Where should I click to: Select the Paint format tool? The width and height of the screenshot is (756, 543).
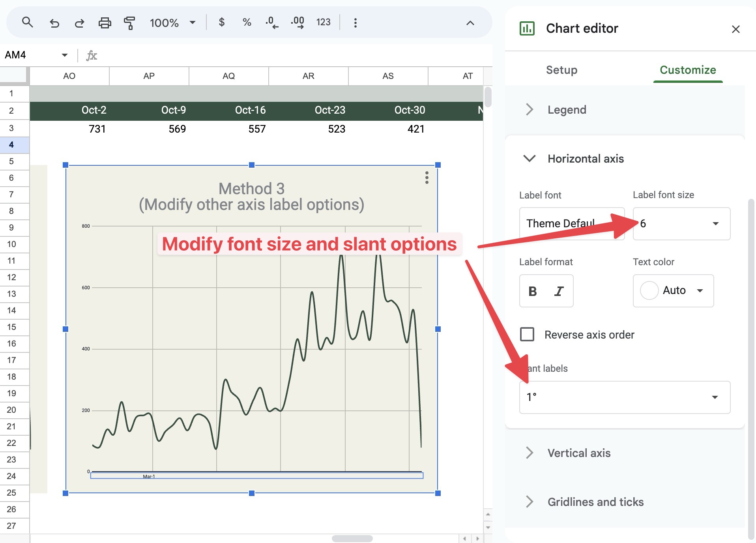tap(129, 22)
